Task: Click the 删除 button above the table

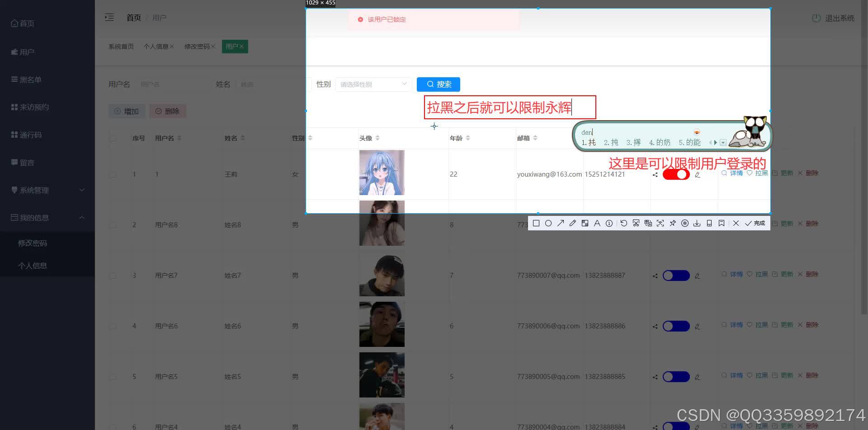Action: click(x=168, y=111)
